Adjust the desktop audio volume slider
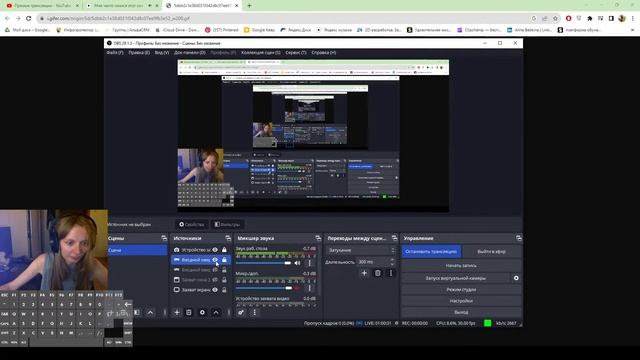640x360 pixels. coord(263,263)
